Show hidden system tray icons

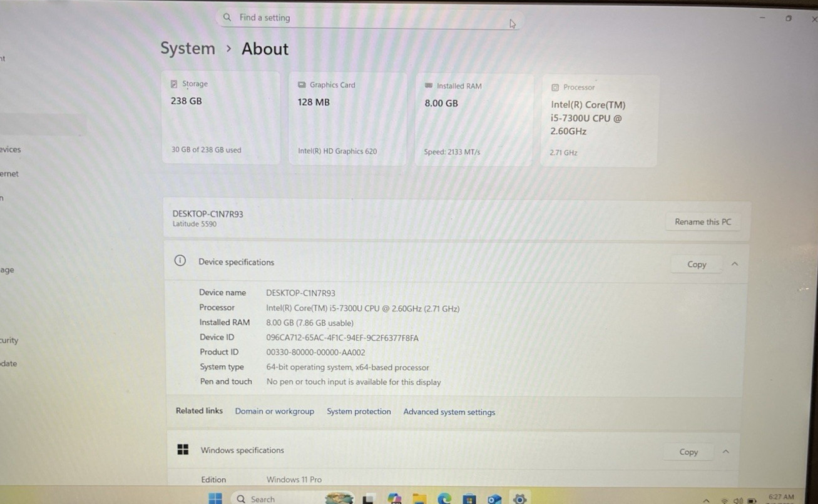coord(707,501)
